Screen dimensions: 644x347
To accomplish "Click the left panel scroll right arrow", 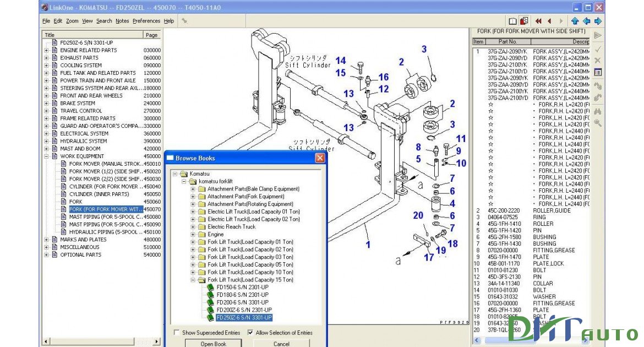I will point(156,341).
